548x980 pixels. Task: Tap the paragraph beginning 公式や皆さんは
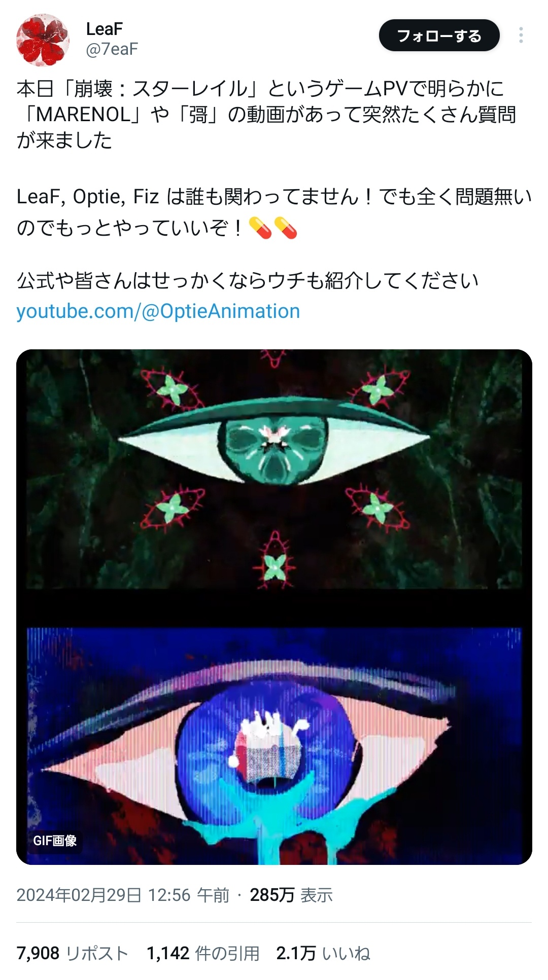(x=248, y=280)
